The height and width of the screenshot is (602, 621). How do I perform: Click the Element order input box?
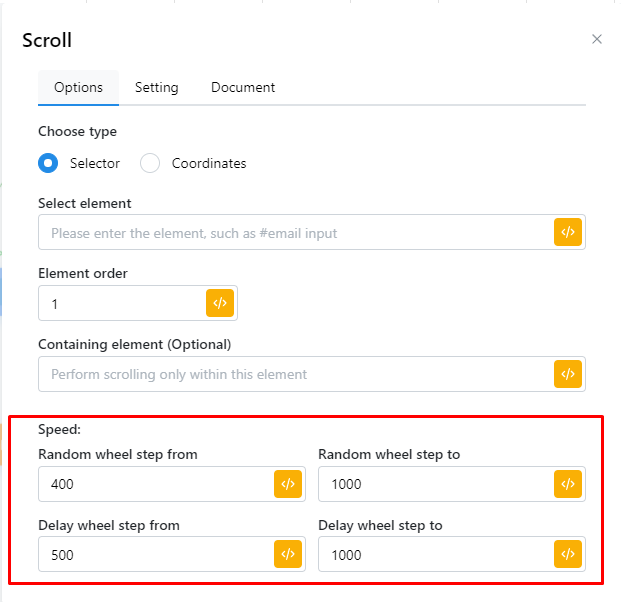120,303
